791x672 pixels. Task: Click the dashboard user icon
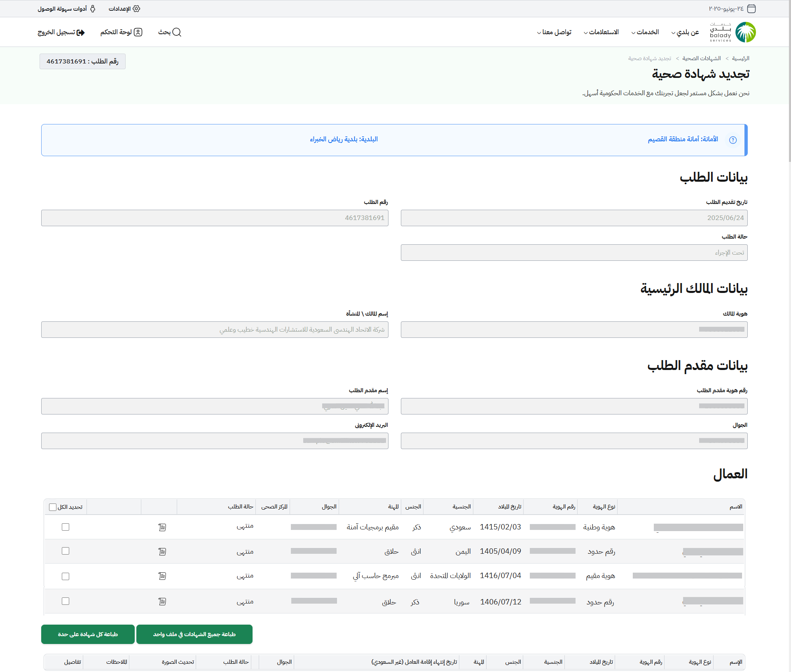tap(138, 32)
